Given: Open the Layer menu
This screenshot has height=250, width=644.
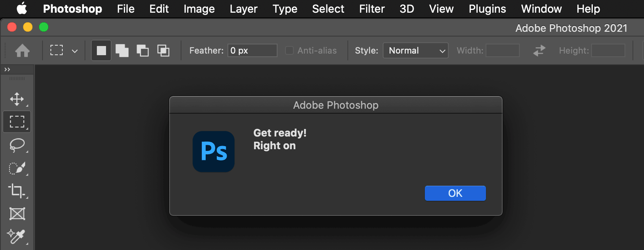Looking at the screenshot, I should click(243, 9).
